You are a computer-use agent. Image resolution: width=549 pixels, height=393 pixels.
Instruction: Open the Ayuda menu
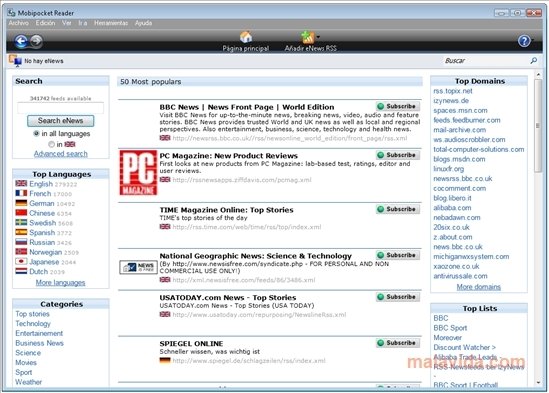coord(143,23)
